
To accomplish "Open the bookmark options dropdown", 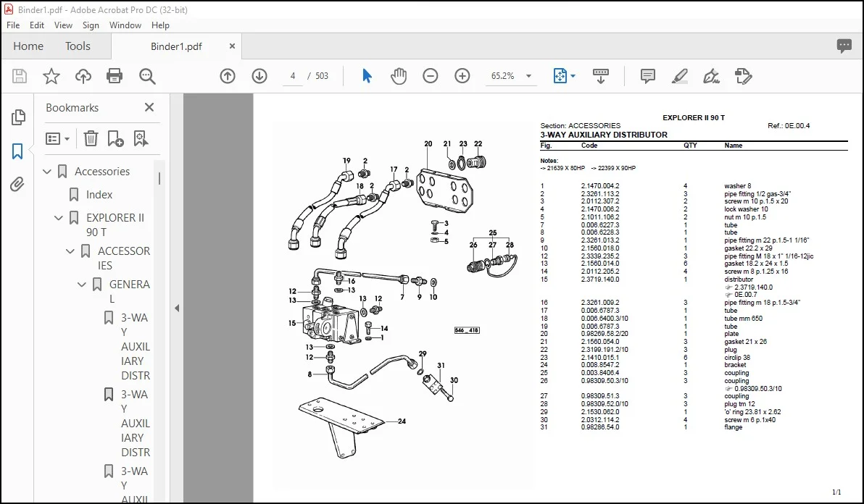I will [57, 138].
